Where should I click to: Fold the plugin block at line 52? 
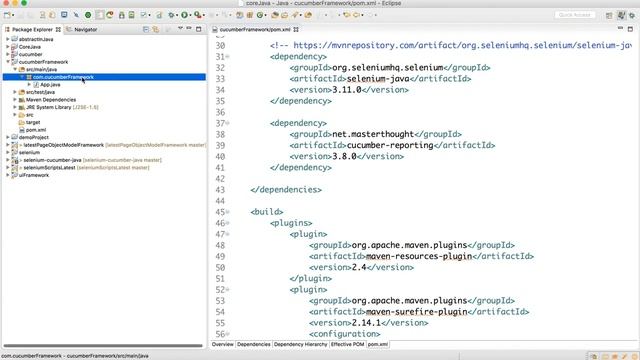pyautogui.click(x=228, y=289)
